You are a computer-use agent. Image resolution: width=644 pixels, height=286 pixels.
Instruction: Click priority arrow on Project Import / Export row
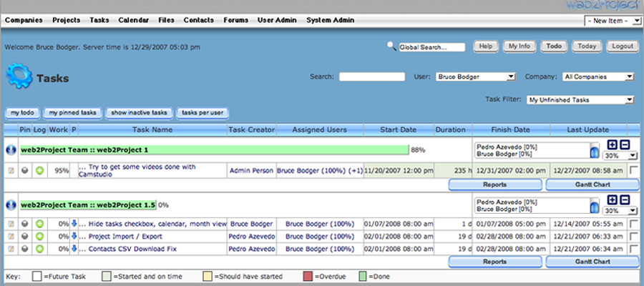[74, 236]
